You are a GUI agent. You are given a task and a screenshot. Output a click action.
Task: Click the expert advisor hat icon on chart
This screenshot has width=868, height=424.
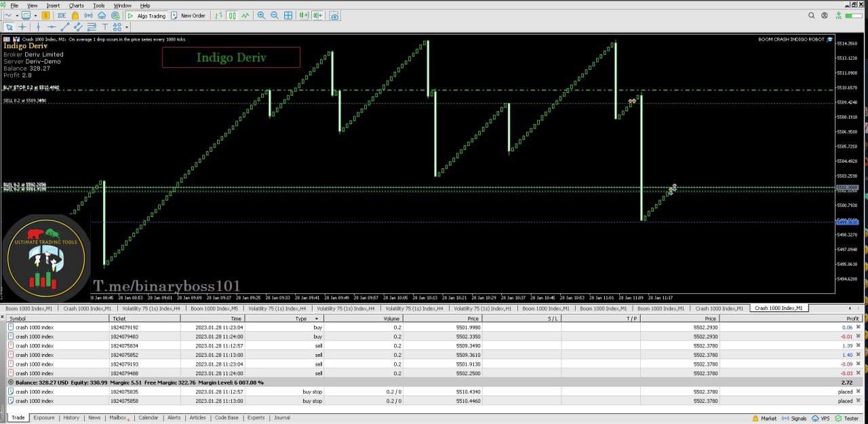[830, 39]
